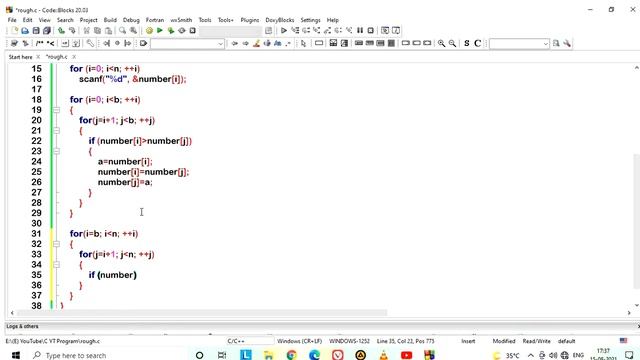Click the line number 24 in margin
Screen dimensions: 640x360
coord(36,162)
